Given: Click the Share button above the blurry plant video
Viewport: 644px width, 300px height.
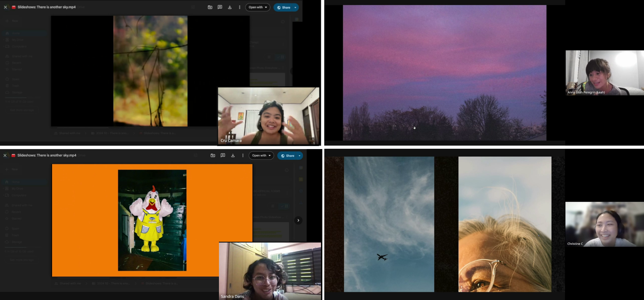Looking at the screenshot, I should point(284,8).
